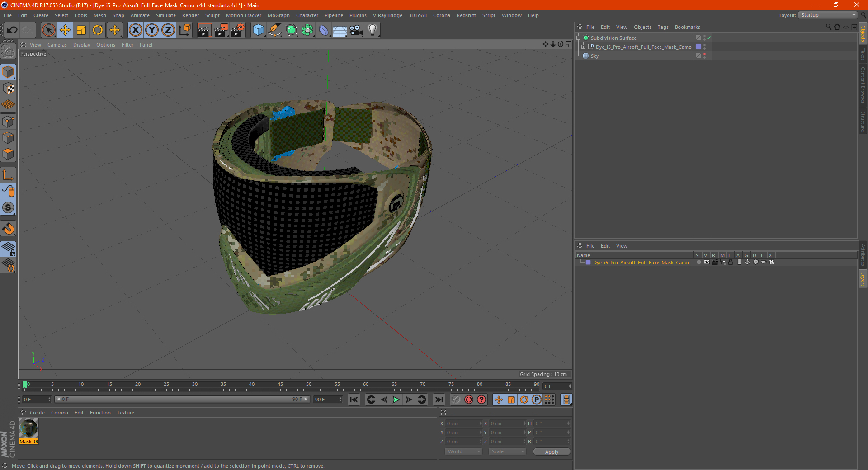Screen dimensions: 868x470
Task: Open material manager Texture menu
Action: click(x=125, y=413)
